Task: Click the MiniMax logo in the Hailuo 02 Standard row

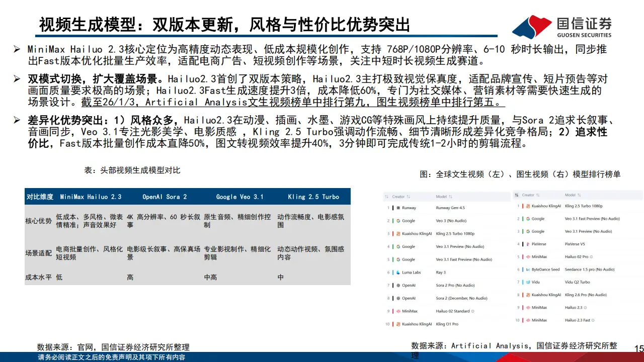Action: pos(398,311)
